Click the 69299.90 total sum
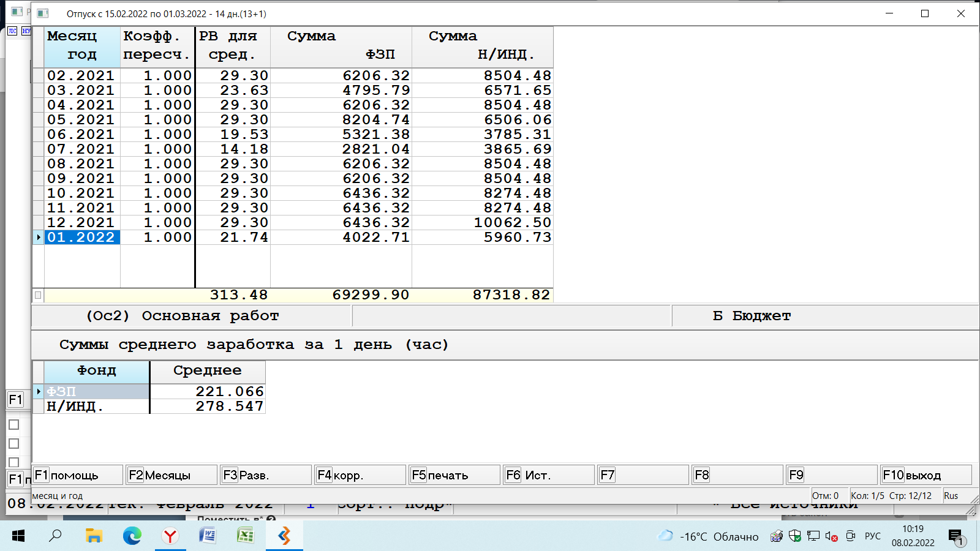980x551 pixels. (371, 295)
